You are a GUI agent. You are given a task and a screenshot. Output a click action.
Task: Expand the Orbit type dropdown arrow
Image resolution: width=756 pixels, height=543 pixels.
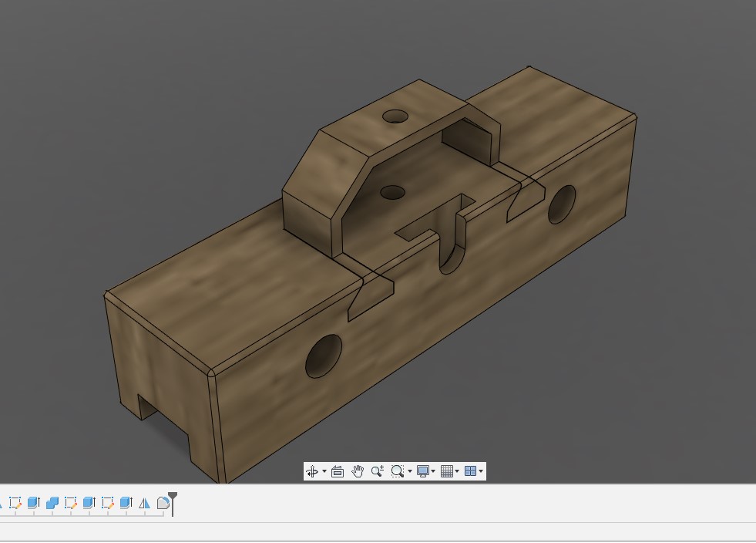pos(324,471)
